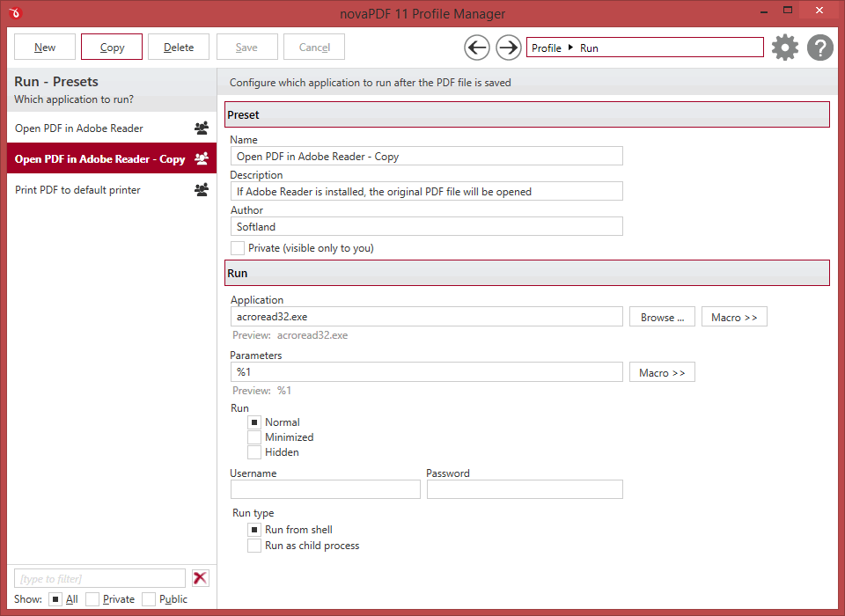Select the Hidden run mode
The image size is (845, 616).
[254, 452]
